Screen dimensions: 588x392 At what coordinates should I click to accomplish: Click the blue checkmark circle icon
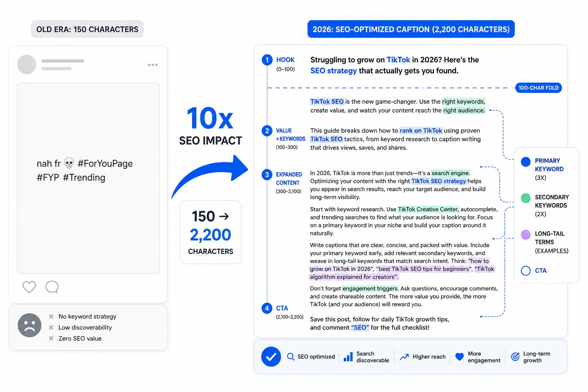271,357
